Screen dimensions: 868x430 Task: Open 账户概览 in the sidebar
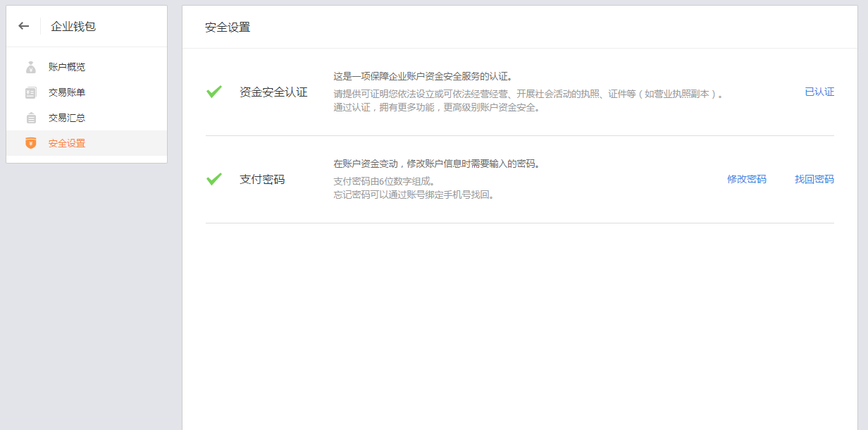coord(67,67)
